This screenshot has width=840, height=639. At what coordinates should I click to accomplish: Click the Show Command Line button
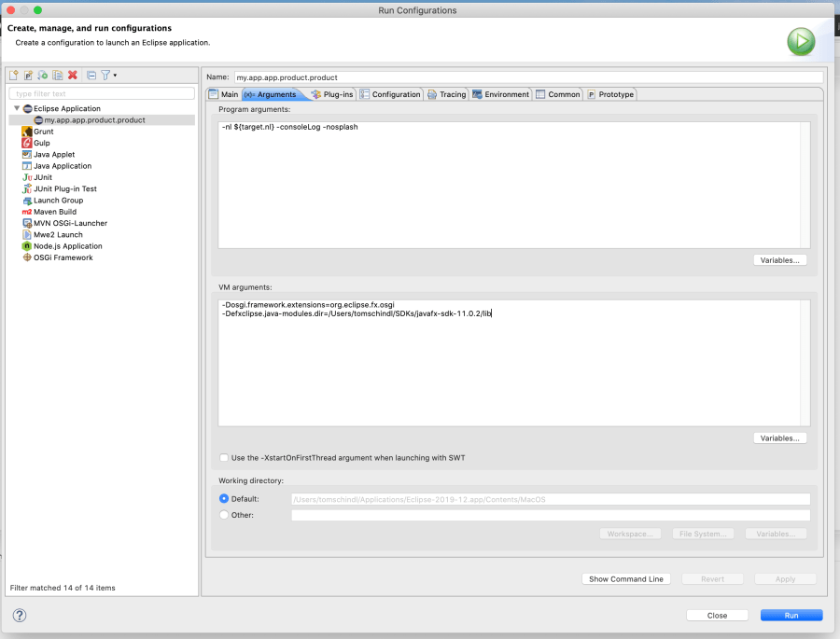625,579
